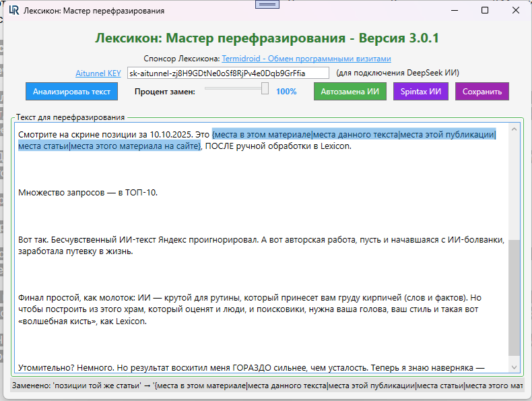Save text with the Сохранить button
532x401 pixels.
(x=482, y=91)
